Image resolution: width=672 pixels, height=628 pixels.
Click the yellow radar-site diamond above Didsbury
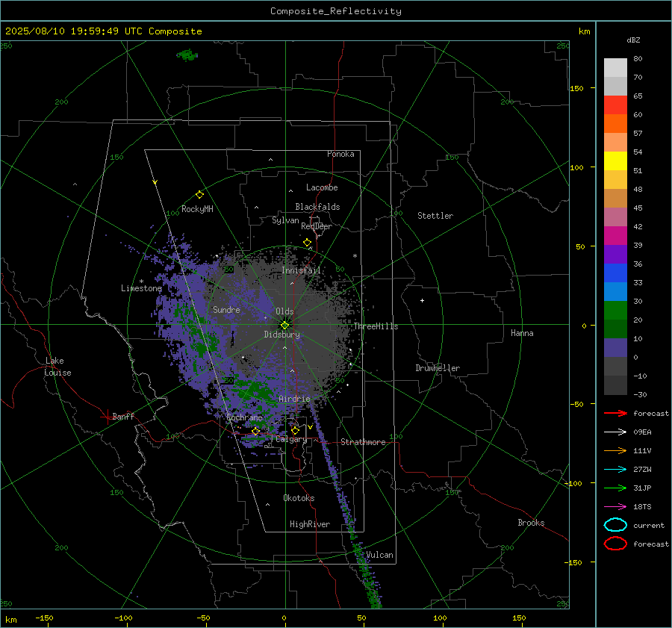coord(285,326)
